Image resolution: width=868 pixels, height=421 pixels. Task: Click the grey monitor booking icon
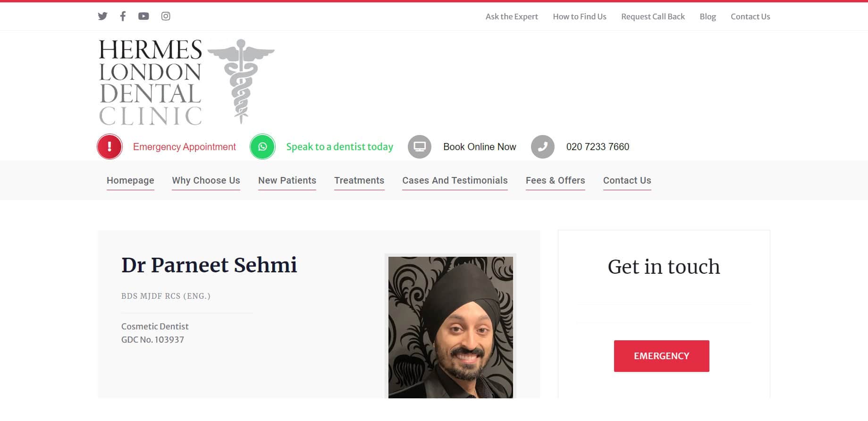tap(420, 147)
